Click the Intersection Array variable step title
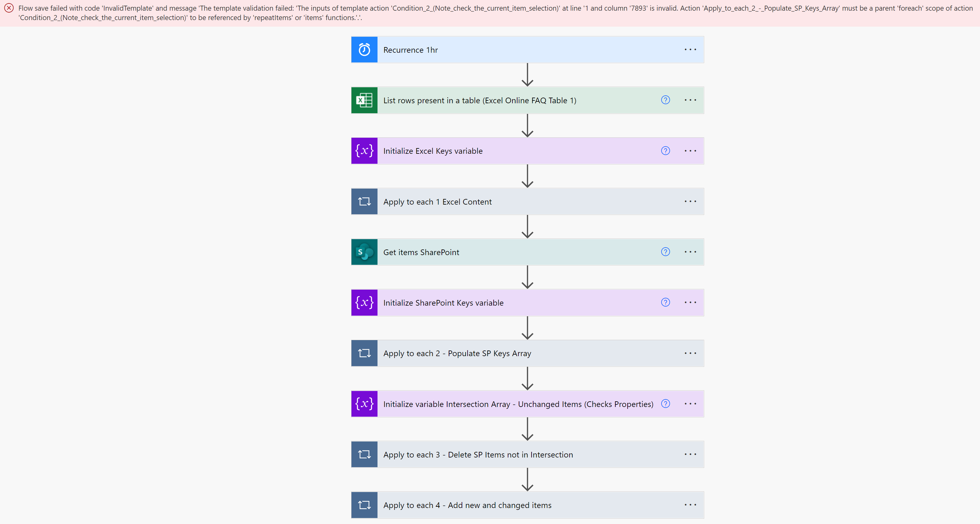 point(518,404)
